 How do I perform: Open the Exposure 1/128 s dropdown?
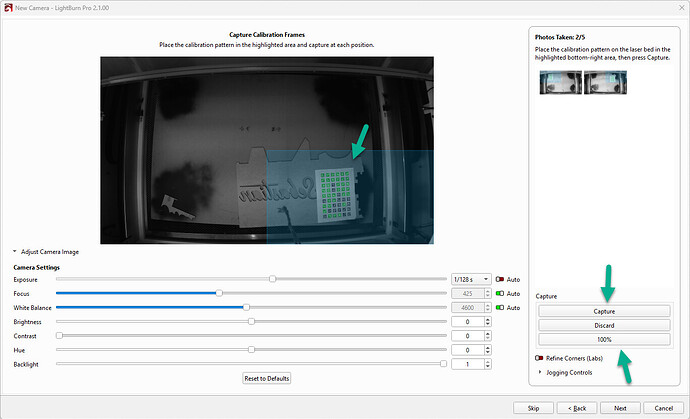(471, 279)
